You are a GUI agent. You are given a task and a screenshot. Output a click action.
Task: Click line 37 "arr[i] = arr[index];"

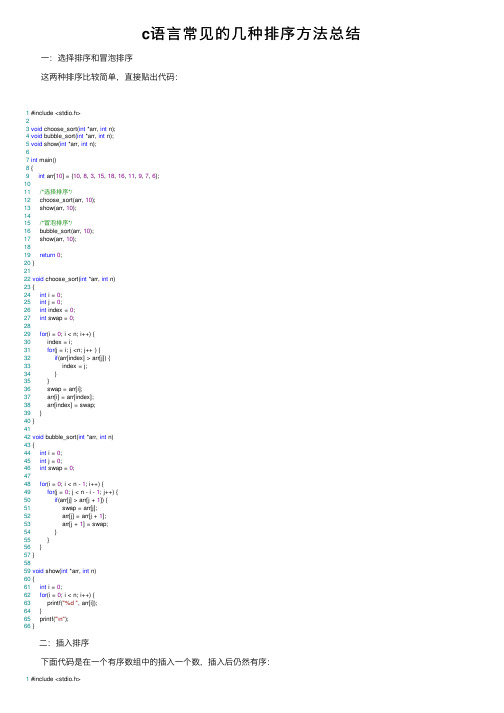[70, 397]
